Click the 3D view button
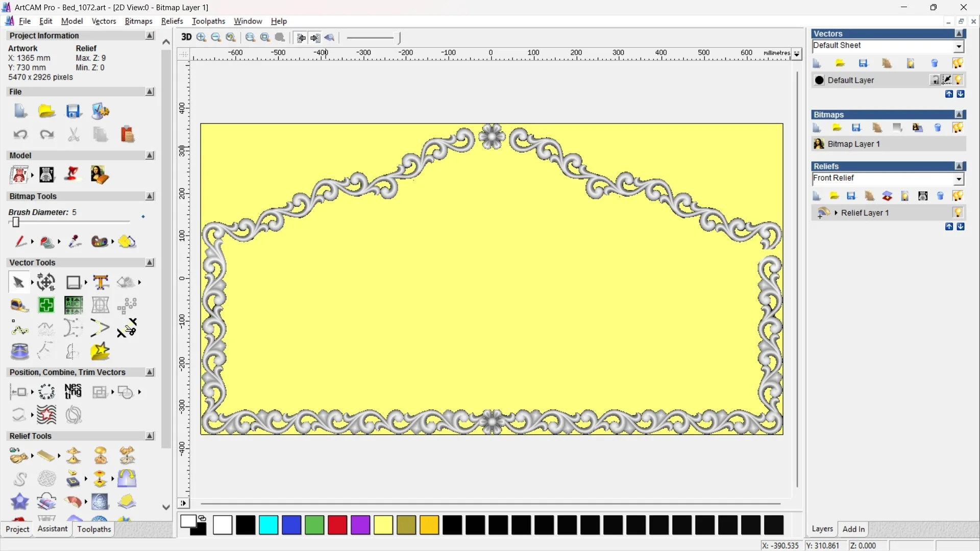The image size is (980, 551). point(186,37)
